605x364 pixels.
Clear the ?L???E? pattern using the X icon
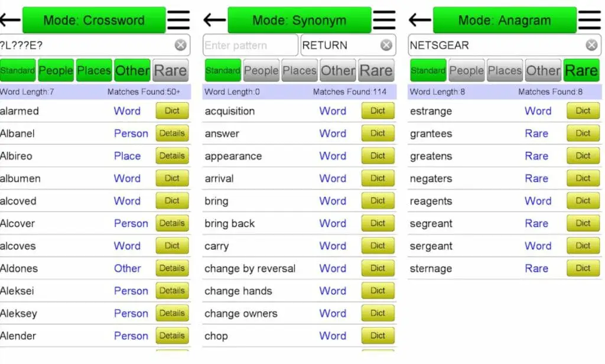coord(180,45)
